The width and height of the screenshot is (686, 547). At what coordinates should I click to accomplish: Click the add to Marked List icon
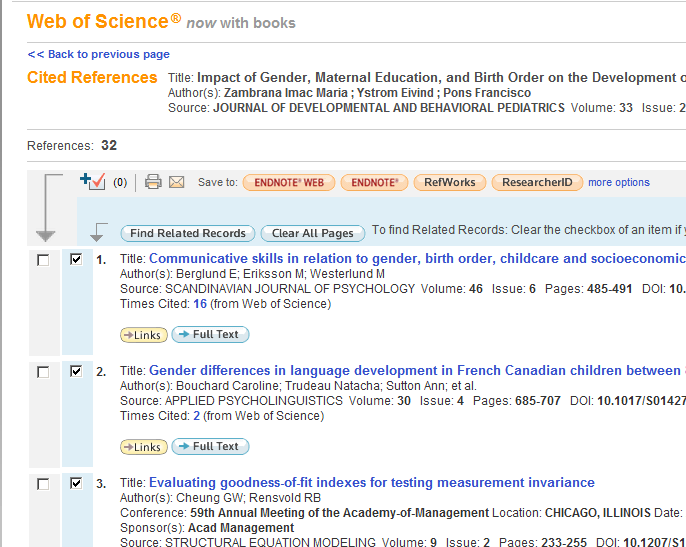pyautogui.click(x=93, y=181)
